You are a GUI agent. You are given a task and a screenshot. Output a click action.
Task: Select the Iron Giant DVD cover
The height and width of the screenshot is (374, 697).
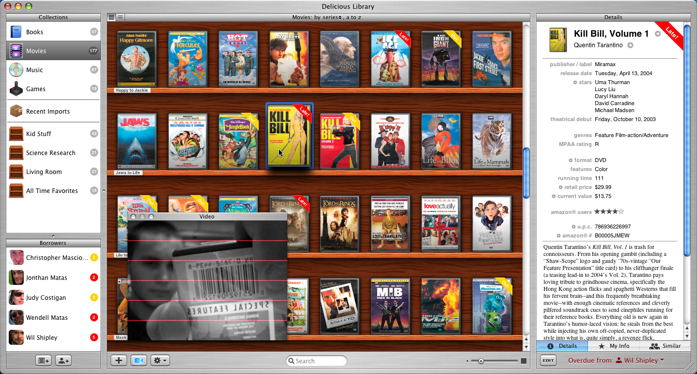[x=441, y=58]
